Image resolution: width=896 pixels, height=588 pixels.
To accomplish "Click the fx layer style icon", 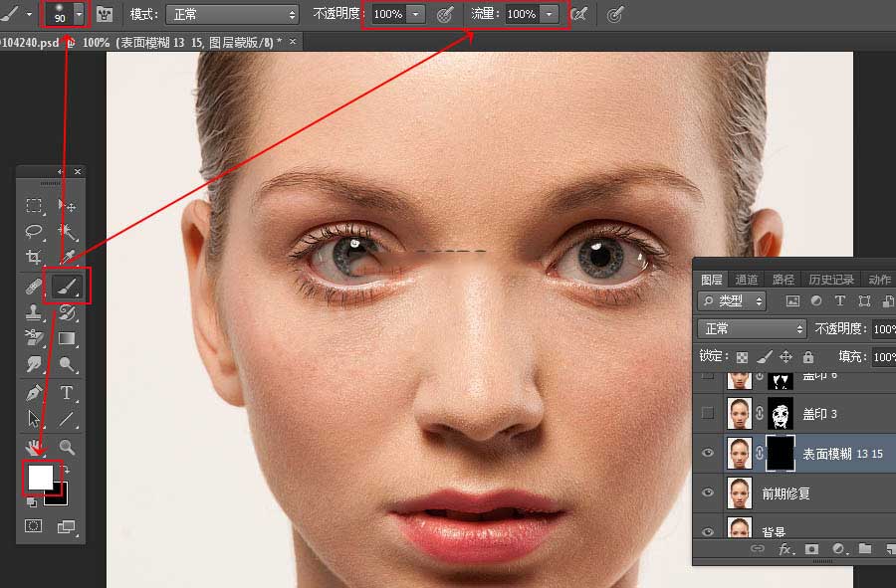I will (783, 546).
